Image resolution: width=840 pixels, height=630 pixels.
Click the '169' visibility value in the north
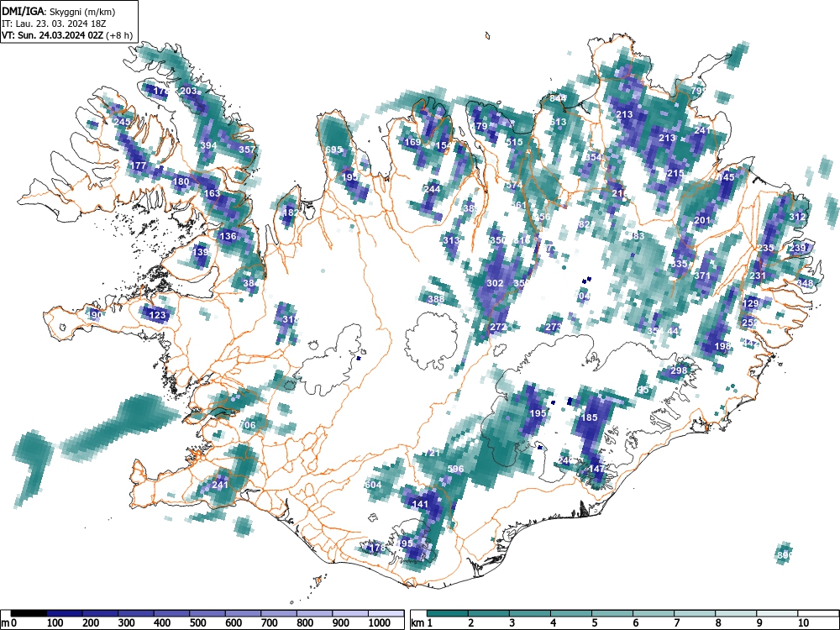pos(412,142)
